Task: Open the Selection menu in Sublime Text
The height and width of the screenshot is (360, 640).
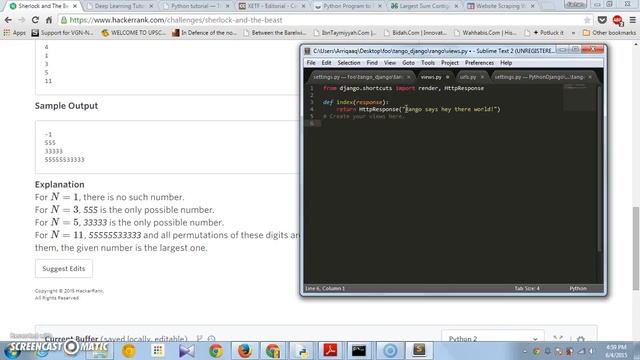Action: coord(349,63)
